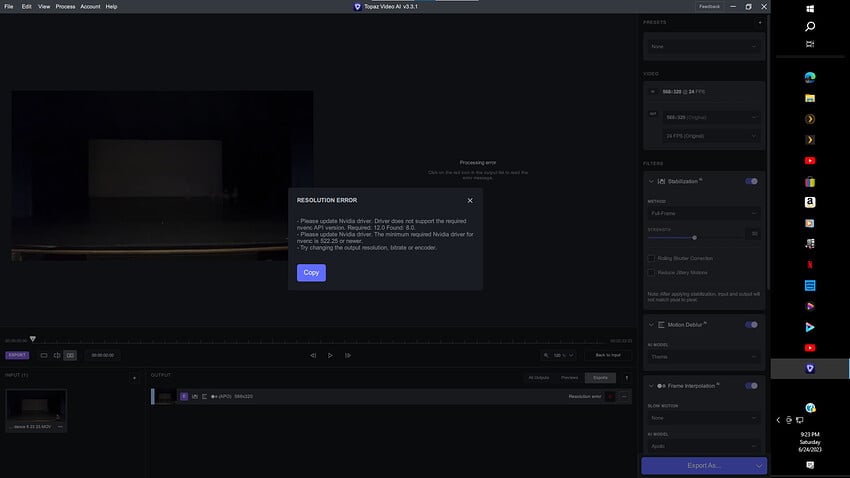Open the stabilization Method dropdown Full-Frame
Image resolution: width=850 pixels, height=478 pixels.
(x=702, y=213)
